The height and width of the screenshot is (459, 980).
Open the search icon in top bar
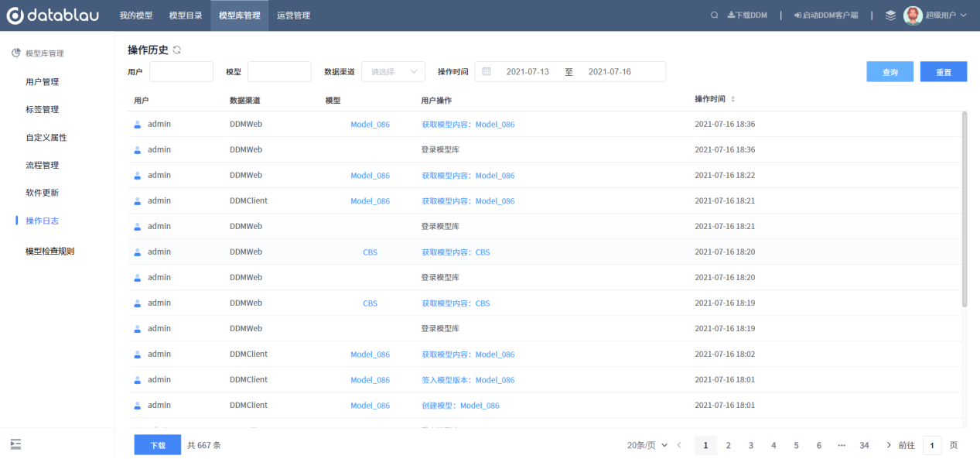(714, 15)
